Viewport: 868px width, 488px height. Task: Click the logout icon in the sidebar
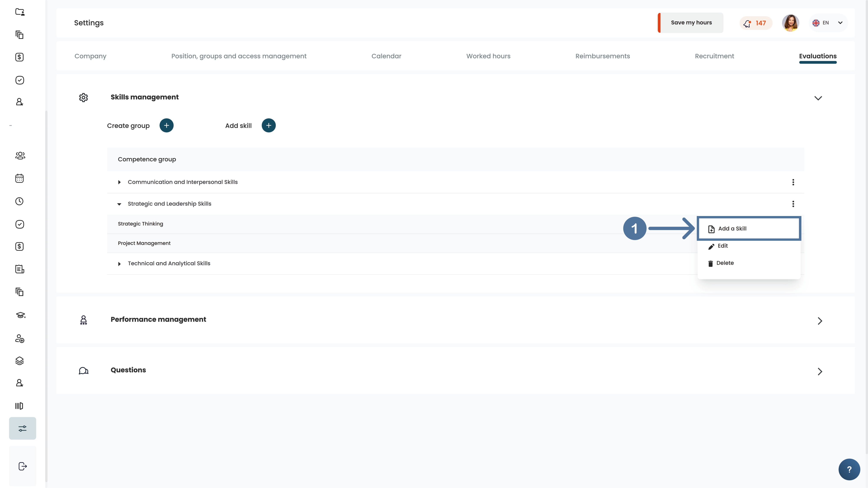point(22,467)
